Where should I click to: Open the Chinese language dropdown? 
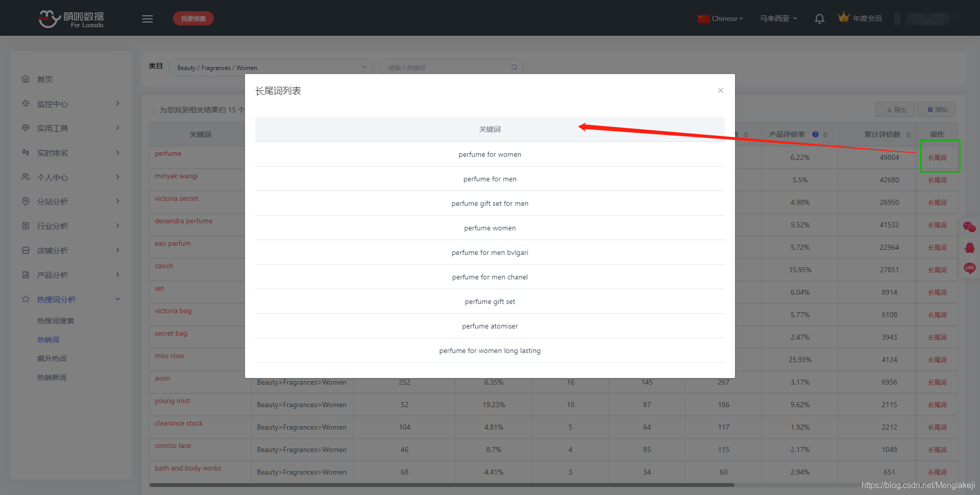pyautogui.click(x=721, y=18)
